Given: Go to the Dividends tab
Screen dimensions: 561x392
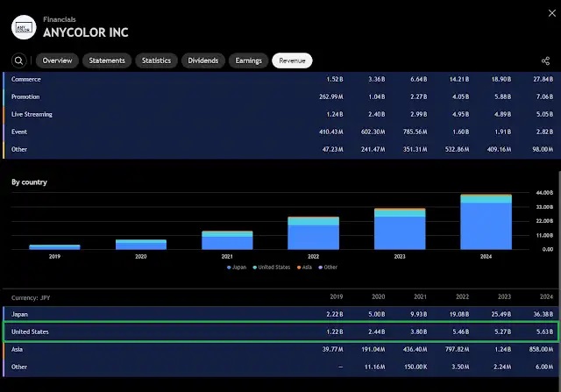Looking at the screenshot, I should tap(203, 61).
